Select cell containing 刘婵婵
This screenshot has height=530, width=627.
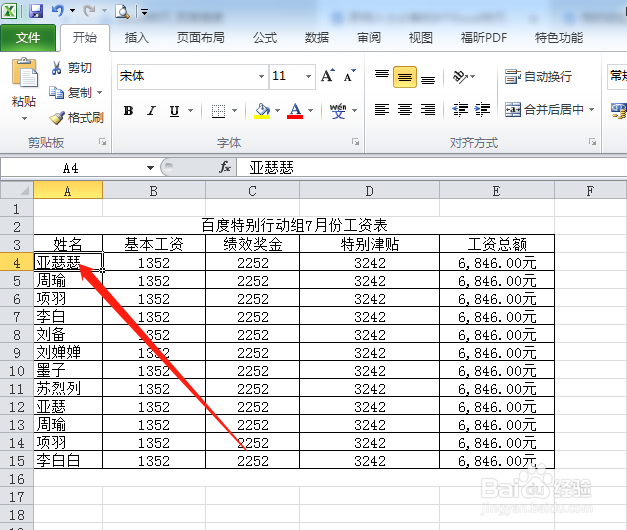pos(68,352)
